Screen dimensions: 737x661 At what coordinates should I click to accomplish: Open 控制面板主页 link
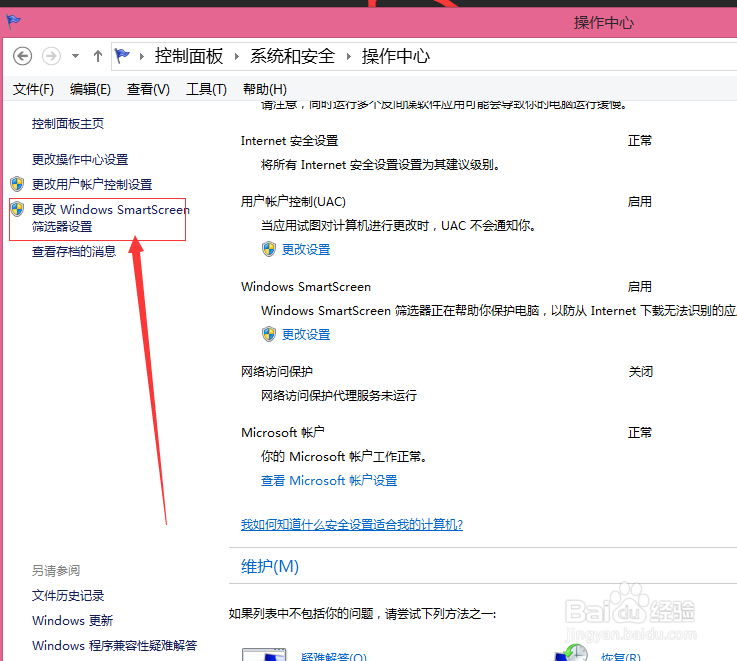[x=68, y=124]
